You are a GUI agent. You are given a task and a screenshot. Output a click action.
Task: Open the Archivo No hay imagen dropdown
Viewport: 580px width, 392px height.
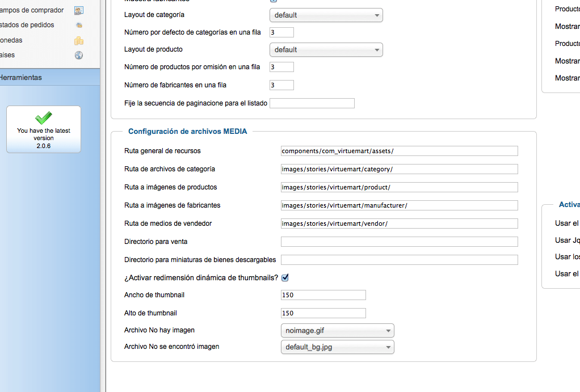coord(337,331)
